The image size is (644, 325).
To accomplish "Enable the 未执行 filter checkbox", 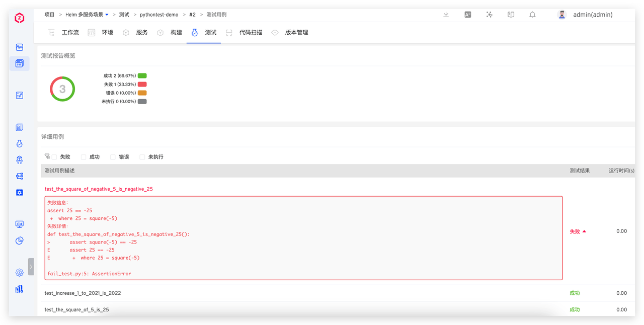I will [142, 157].
